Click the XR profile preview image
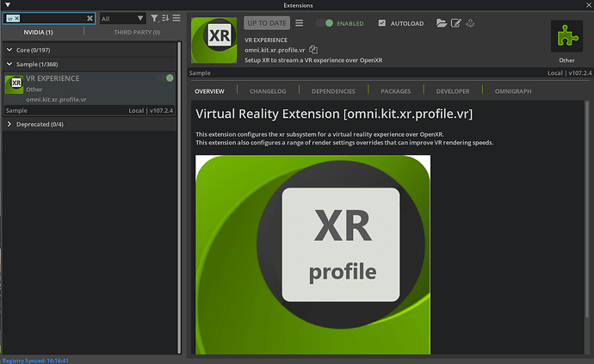Image resolution: width=594 pixels, height=364 pixels. 312,255
